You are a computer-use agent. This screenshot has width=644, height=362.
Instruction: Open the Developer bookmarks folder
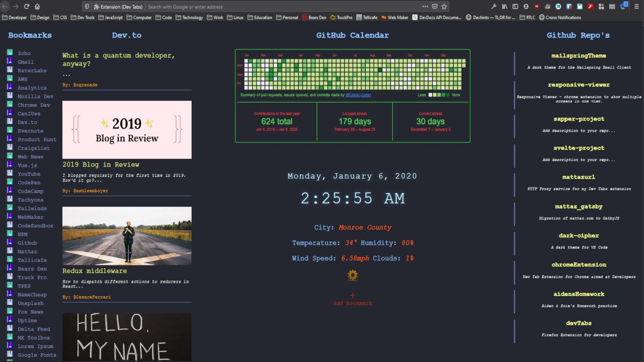pos(15,17)
